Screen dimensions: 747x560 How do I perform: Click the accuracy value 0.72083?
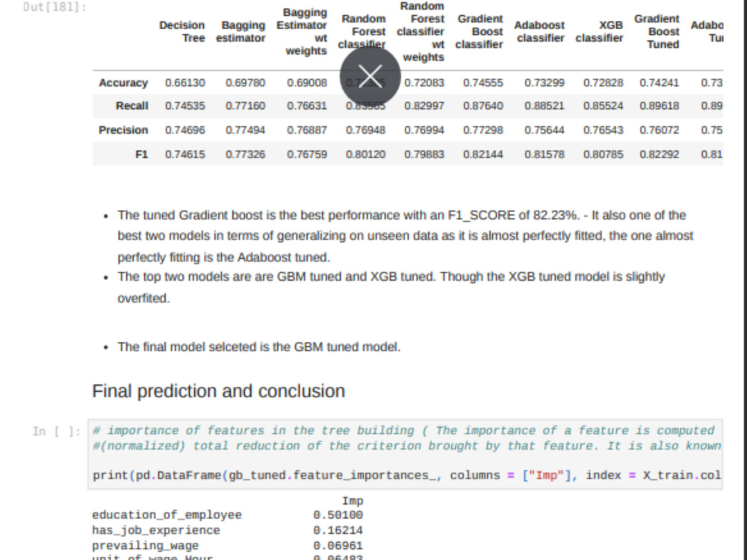point(424,83)
